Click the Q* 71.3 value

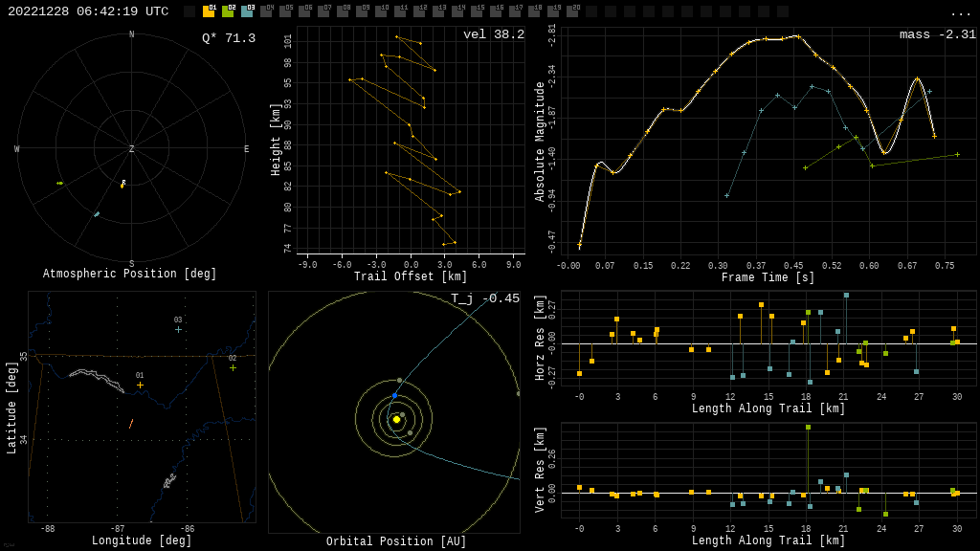point(229,38)
